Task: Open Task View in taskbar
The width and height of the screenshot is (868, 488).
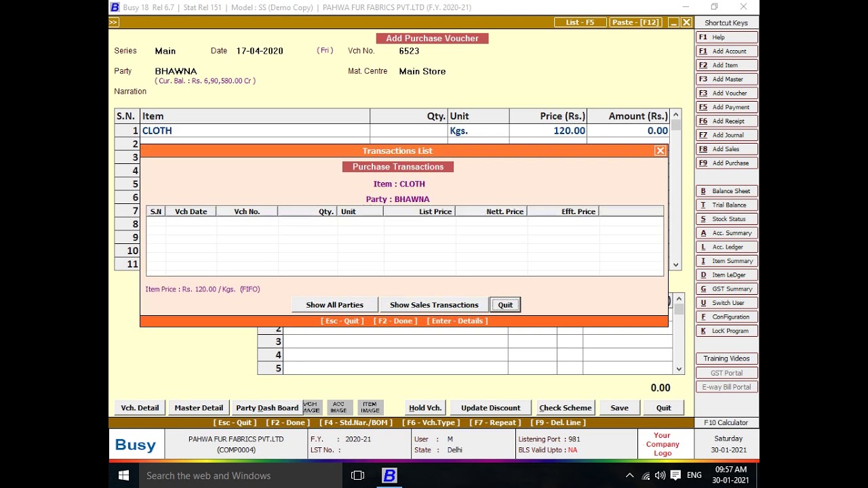Action: click(x=358, y=476)
